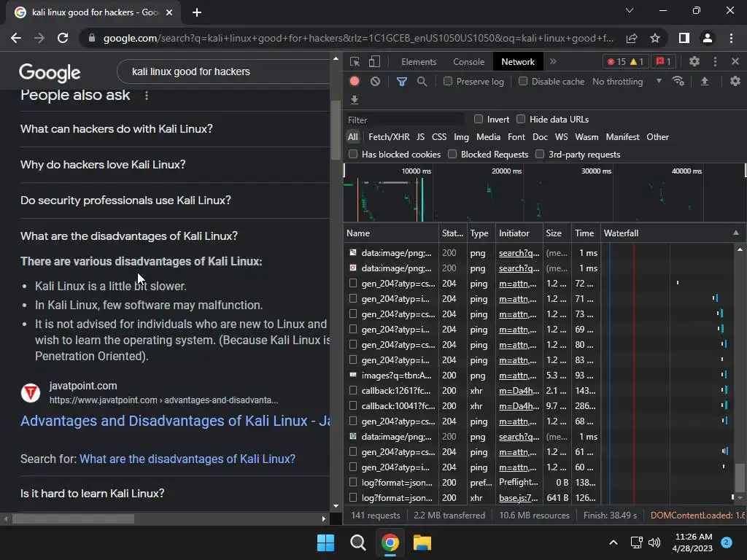The height and width of the screenshot is (560, 747).
Task: Enable Disable cache checkbox
Action: pos(523,81)
